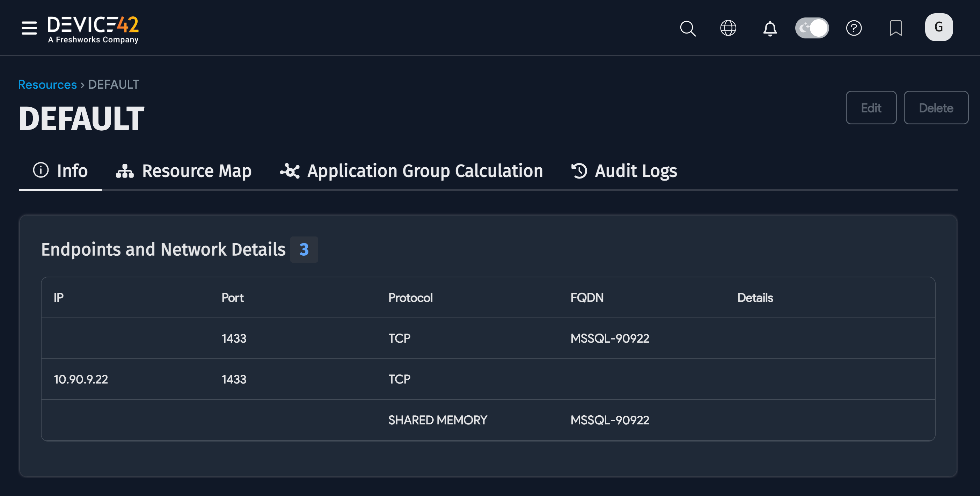Image resolution: width=980 pixels, height=496 pixels.
Task: Click the Audit Logs history icon
Action: [x=579, y=171]
